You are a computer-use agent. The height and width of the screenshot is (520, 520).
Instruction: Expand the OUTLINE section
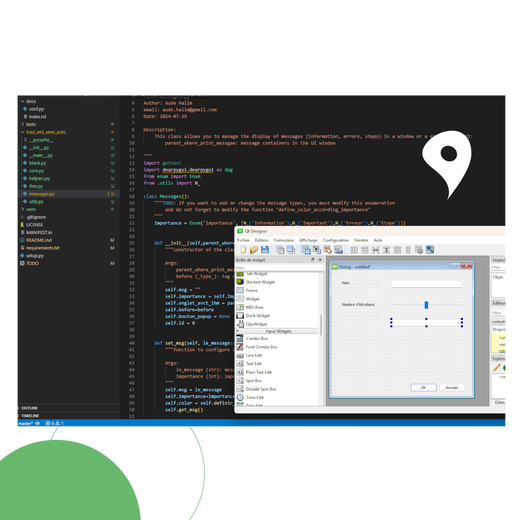[x=29, y=408]
